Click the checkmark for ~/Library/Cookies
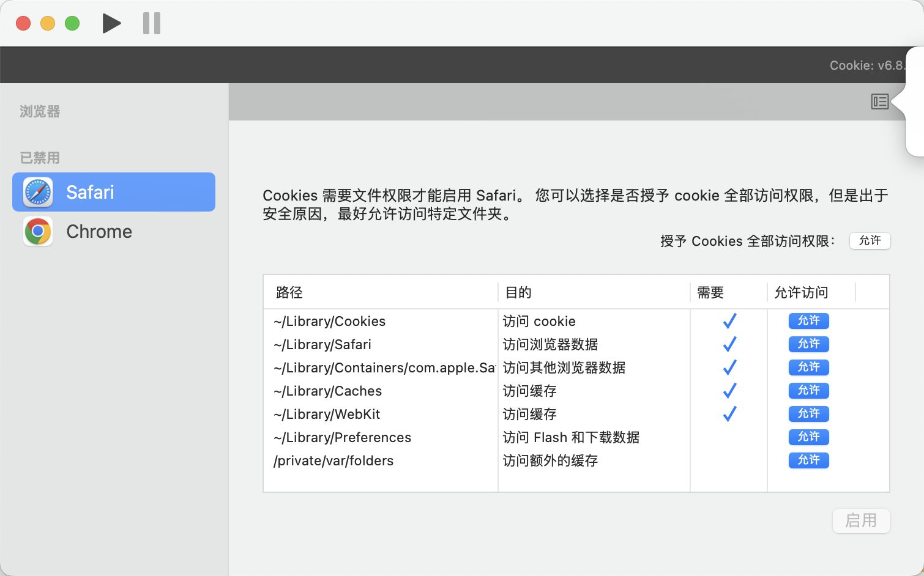924x576 pixels. (729, 321)
